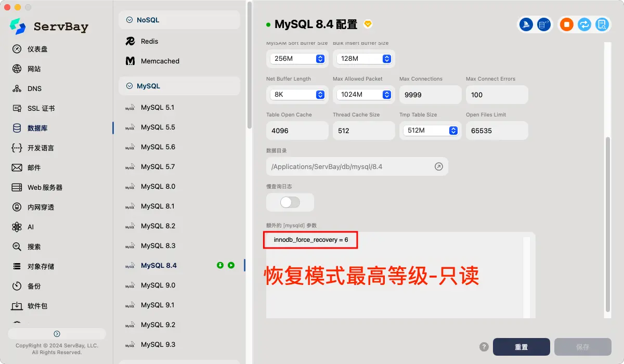Restart MySQL 8.4 with the arrows icon

point(584,24)
